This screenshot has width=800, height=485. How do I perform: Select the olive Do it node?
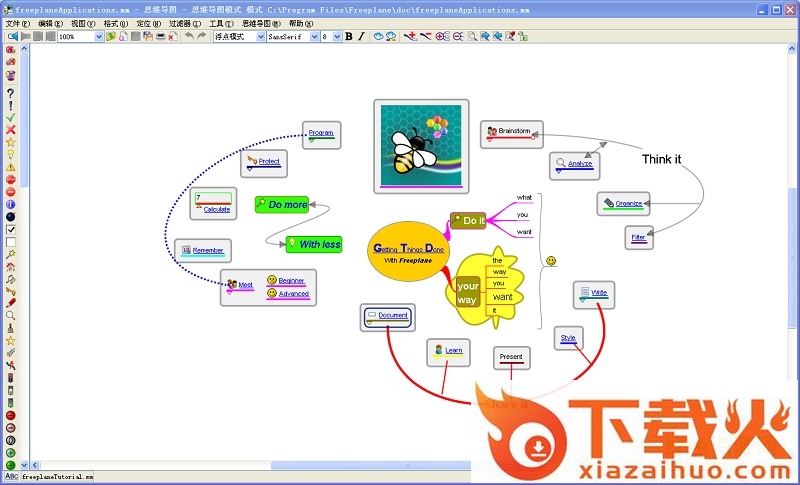pyautogui.click(x=468, y=221)
